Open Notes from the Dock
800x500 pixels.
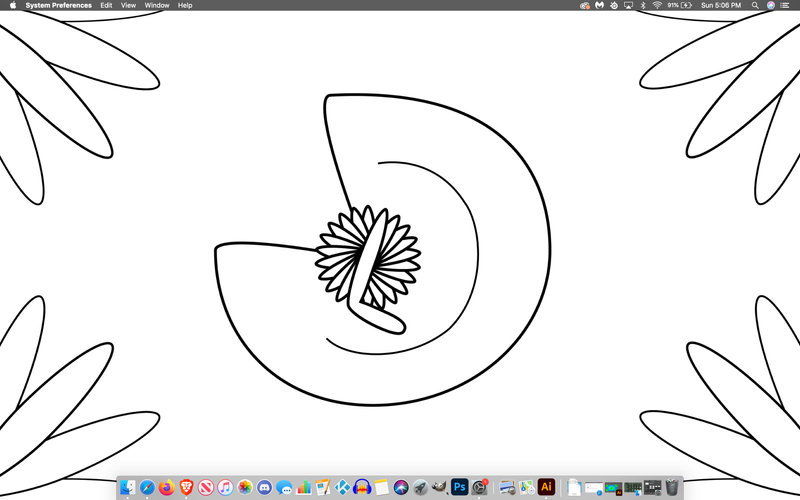(x=381, y=487)
